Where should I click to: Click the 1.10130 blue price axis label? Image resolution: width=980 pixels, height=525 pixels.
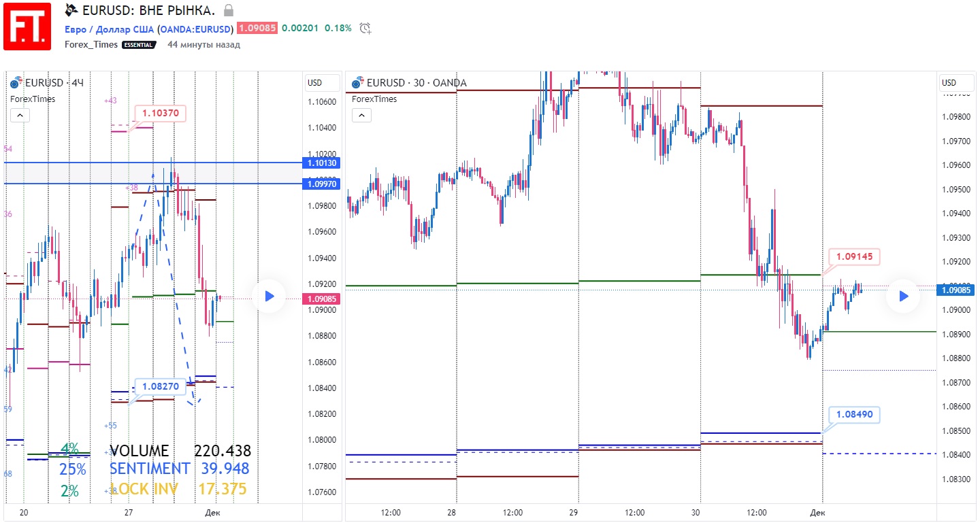tap(322, 163)
